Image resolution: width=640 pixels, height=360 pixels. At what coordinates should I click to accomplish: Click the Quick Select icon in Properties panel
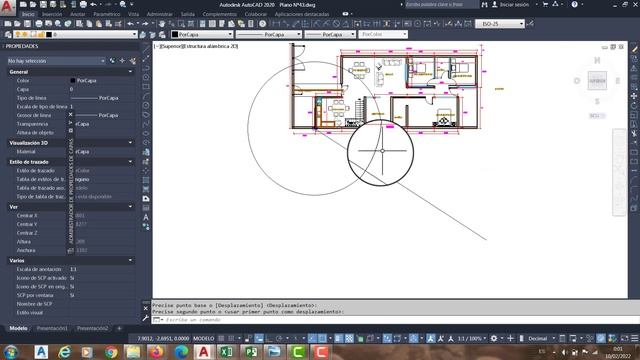133,61
